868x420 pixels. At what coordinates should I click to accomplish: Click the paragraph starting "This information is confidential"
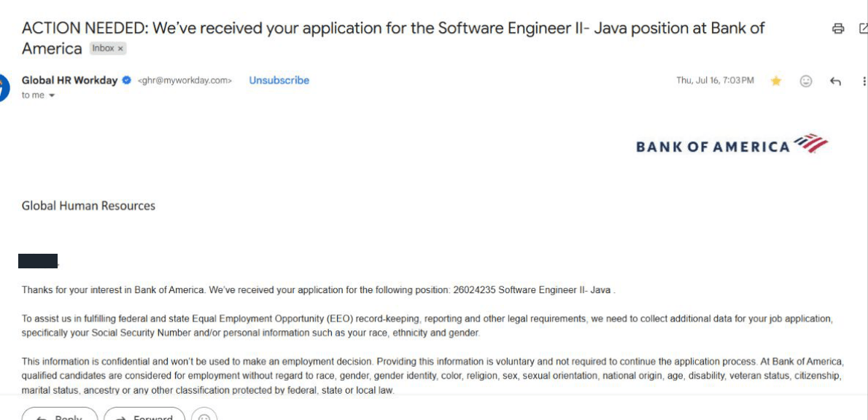(x=433, y=376)
